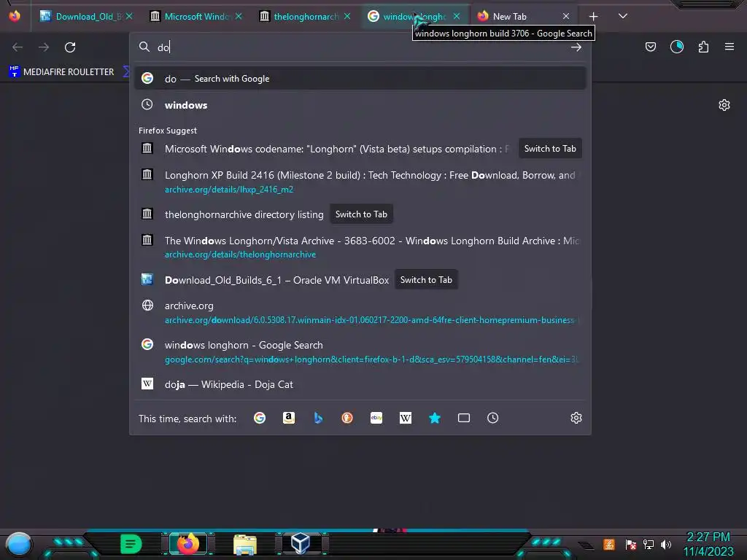Switch to windows longhorn Google tab
This screenshot has width=747, height=560.
(414, 16)
